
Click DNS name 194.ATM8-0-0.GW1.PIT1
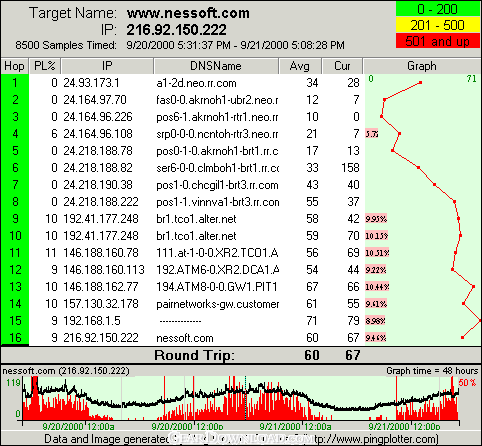(x=217, y=287)
